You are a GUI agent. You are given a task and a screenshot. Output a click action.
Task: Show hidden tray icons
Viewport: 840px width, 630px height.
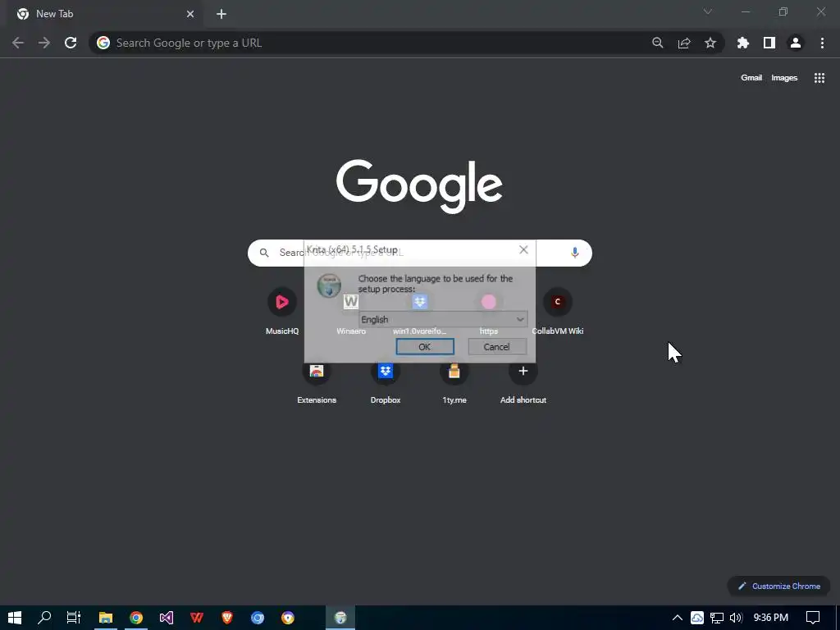pyautogui.click(x=677, y=618)
